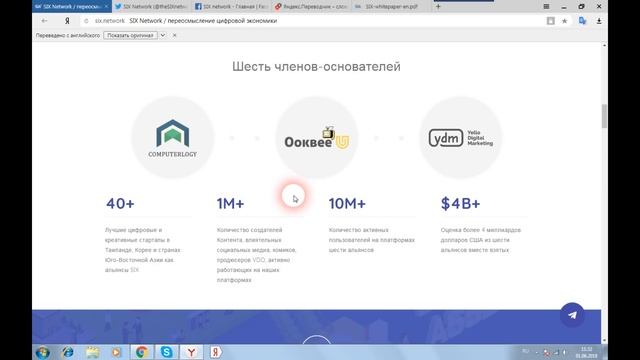640x360 pixels.
Task: Close the active SIX Network tab
Action: point(106,7)
